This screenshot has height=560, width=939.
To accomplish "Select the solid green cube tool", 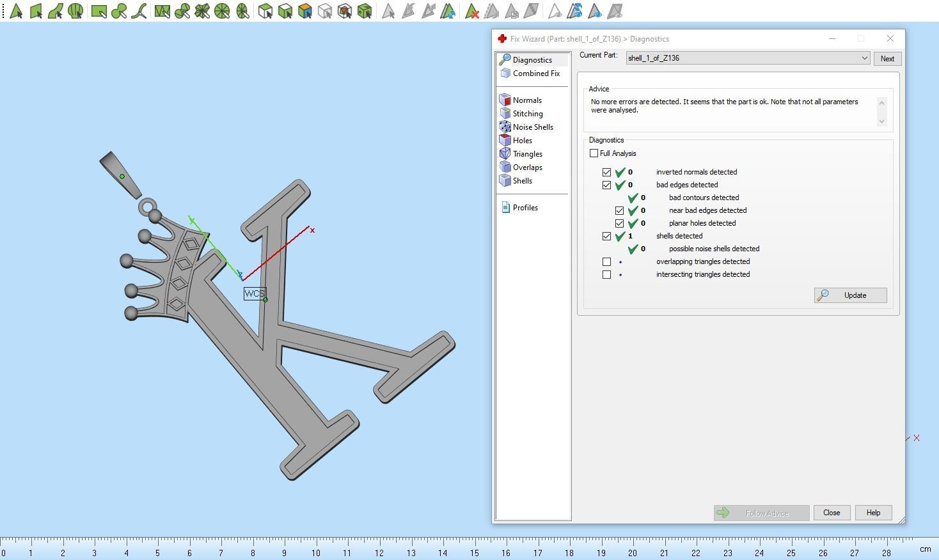I will tap(365, 11).
